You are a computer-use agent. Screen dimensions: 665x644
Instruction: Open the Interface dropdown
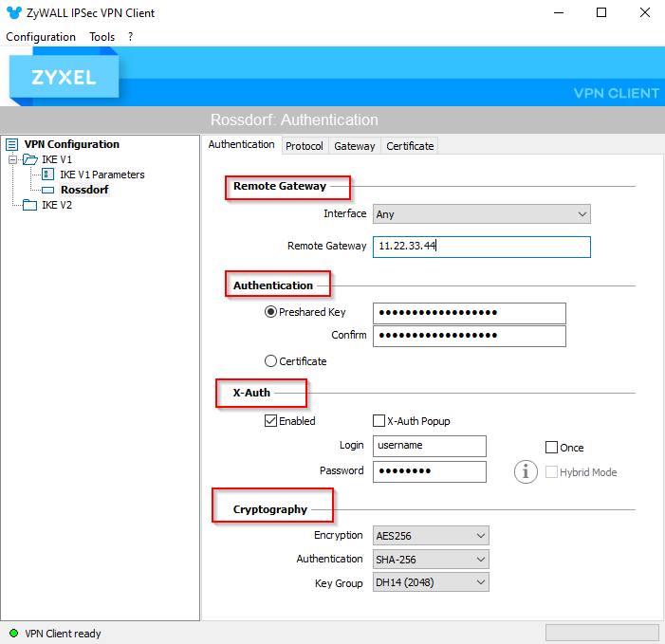[481, 214]
